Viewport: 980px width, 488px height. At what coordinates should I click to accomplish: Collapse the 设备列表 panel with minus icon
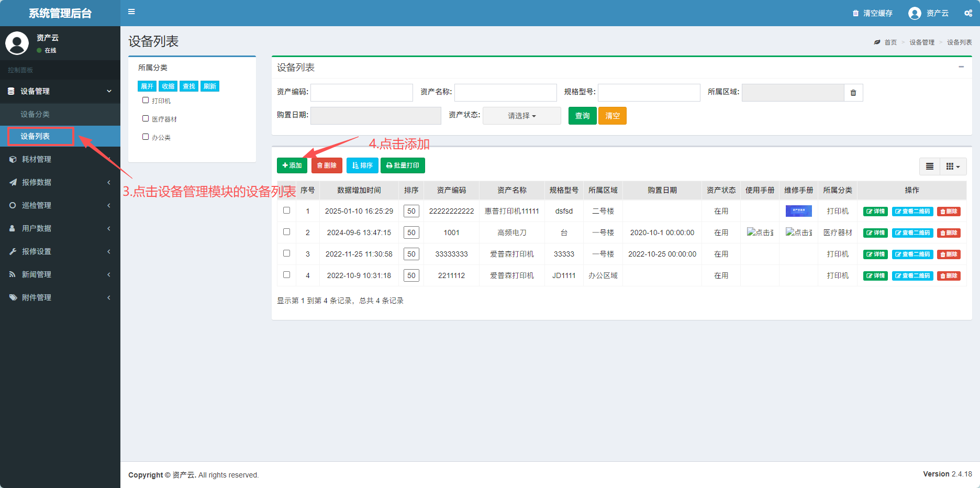(x=961, y=67)
